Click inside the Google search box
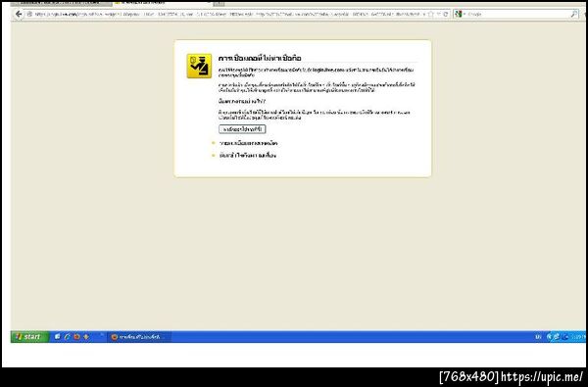The height and width of the screenshot is (387, 588). [517, 14]
